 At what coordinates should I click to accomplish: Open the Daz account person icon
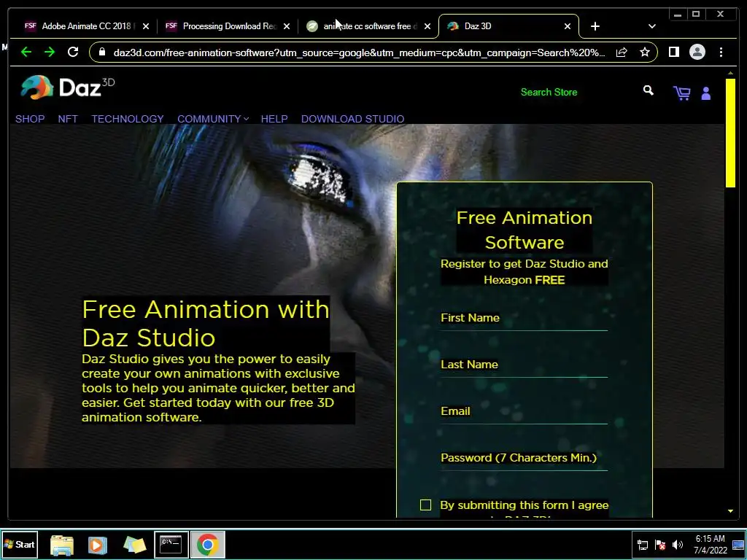pyautogui.click(x=706, y=93)
